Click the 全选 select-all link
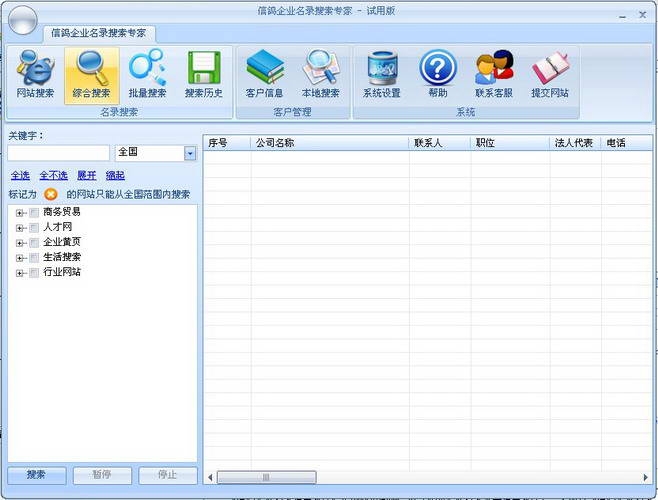 (x=20, y=175)
